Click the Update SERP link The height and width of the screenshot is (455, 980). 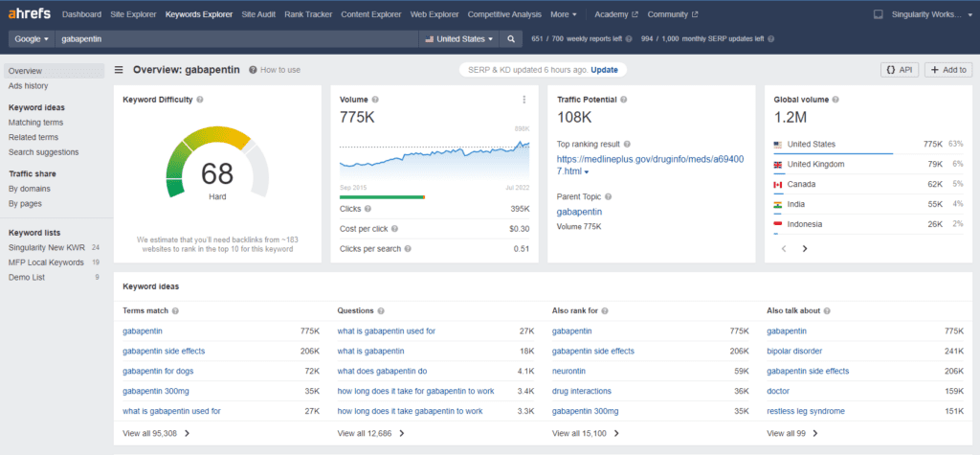point(605,70)
